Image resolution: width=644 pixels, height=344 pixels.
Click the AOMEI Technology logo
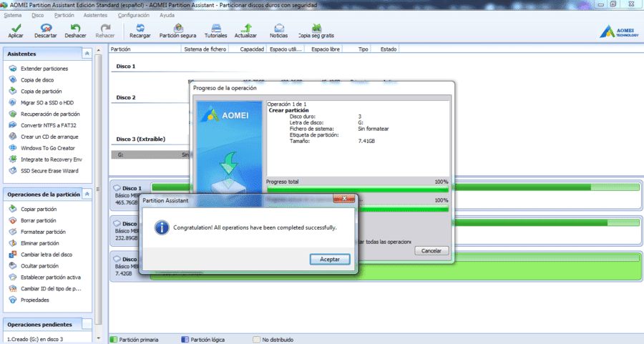619,31
